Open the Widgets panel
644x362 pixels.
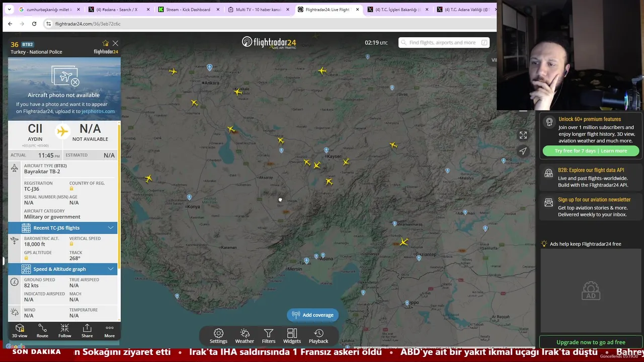point(292,336)
